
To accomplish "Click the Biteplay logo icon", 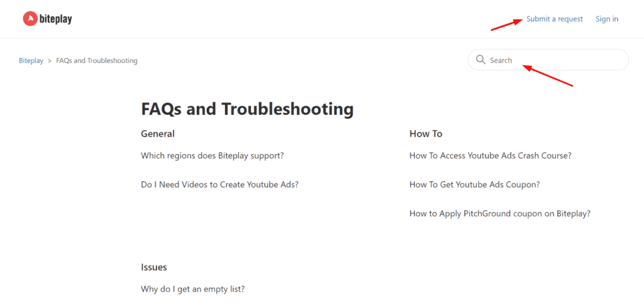I will (30, 18).
